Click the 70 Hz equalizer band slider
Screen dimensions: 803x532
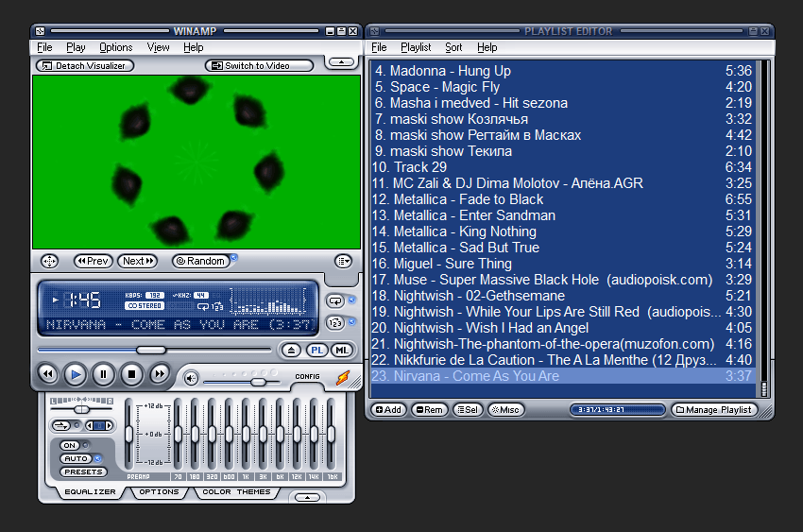tap(178, 435)
